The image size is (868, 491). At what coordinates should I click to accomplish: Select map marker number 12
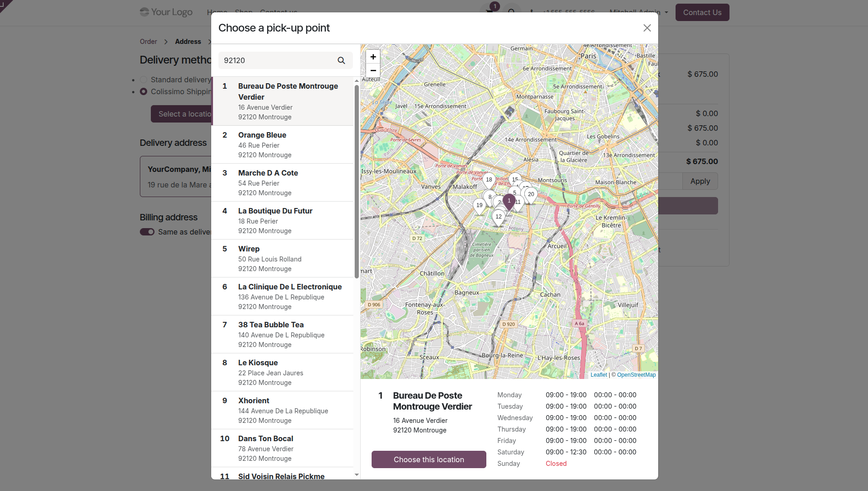[499, 218]
